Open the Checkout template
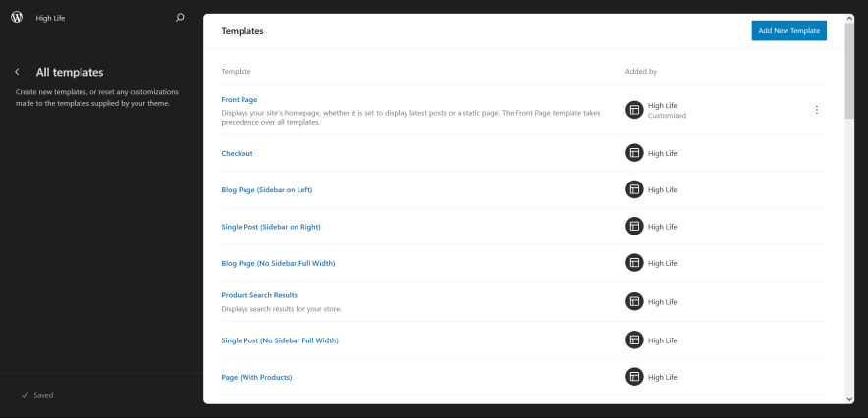 237,153
